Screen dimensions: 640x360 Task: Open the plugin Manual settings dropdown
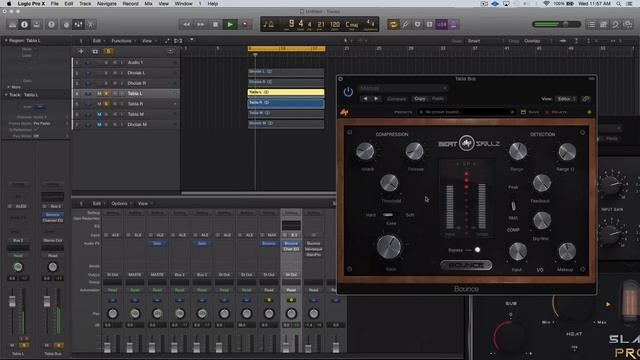pos(403,88)
